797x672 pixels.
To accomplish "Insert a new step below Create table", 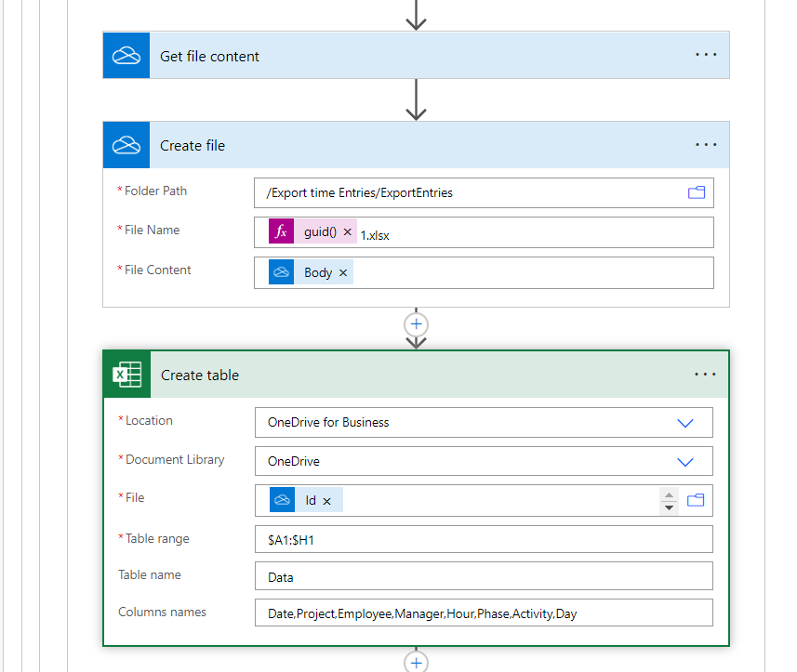I will pos(417,662).
